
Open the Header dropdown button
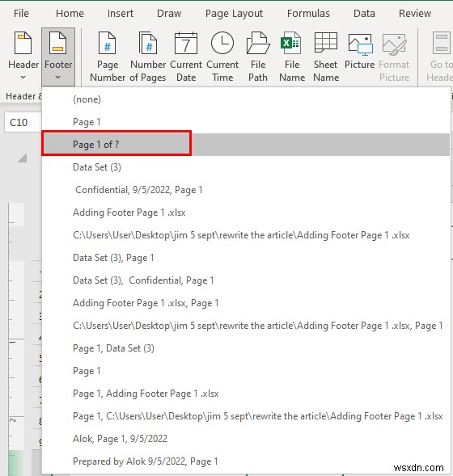[x=23, y=57]
